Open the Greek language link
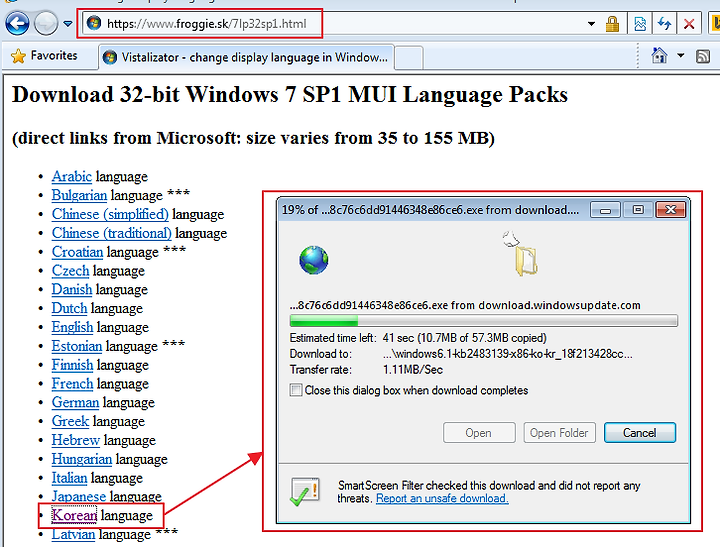 tap(70, 421)
